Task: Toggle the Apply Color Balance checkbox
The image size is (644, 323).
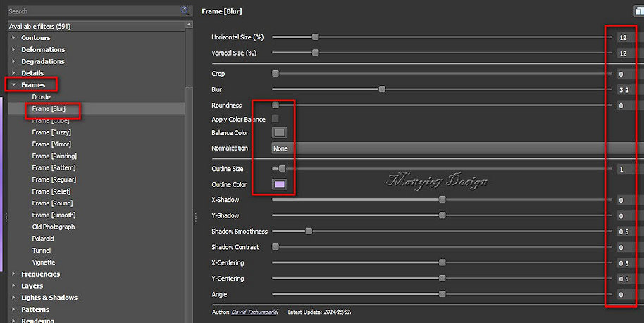Action: click(x=275, y=120)
